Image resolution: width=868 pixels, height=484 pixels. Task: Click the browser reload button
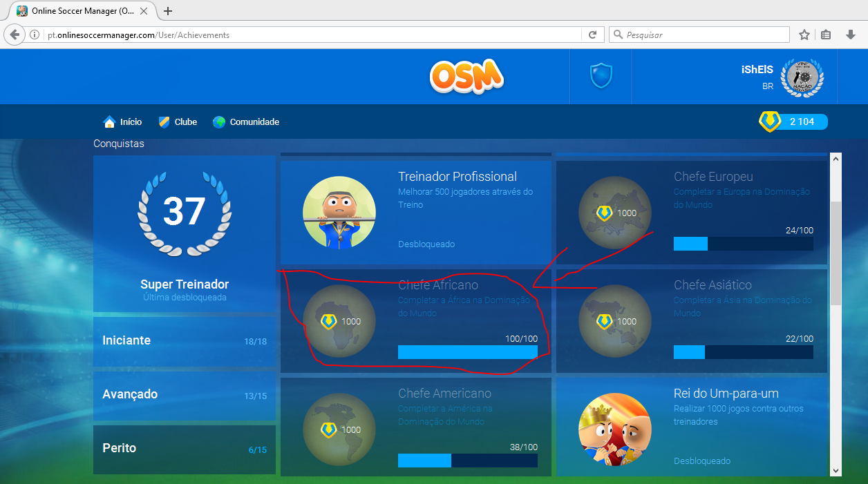(x=592, y=35)
